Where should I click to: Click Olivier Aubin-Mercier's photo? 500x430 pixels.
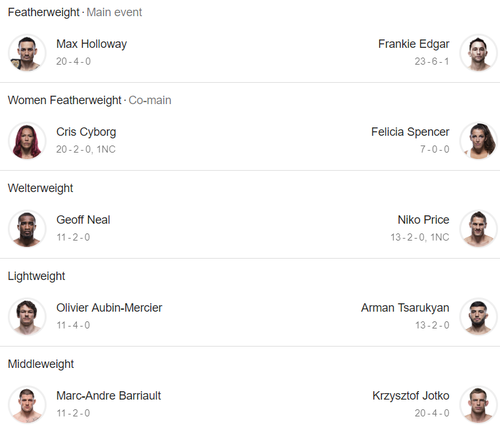point(27,317)
